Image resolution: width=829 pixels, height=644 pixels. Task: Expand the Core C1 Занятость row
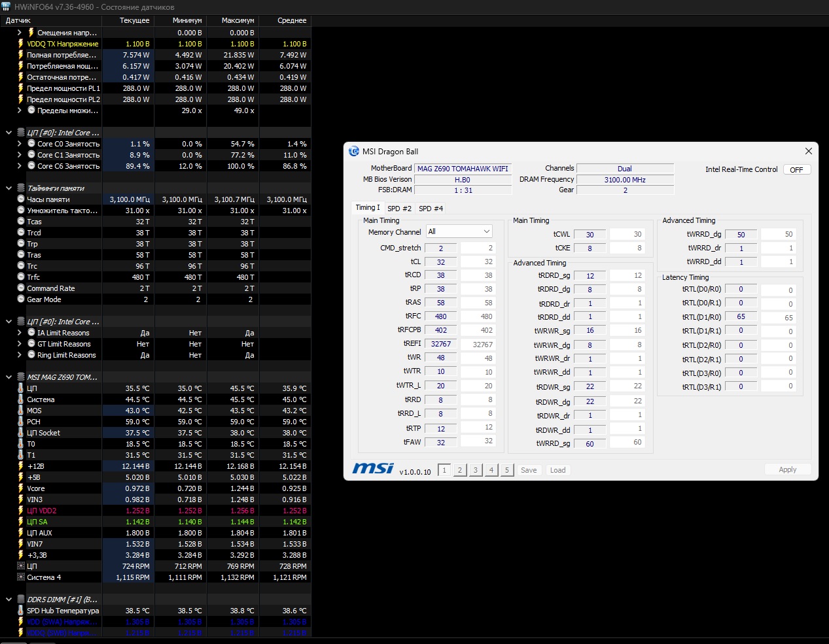tap(19, 154)
